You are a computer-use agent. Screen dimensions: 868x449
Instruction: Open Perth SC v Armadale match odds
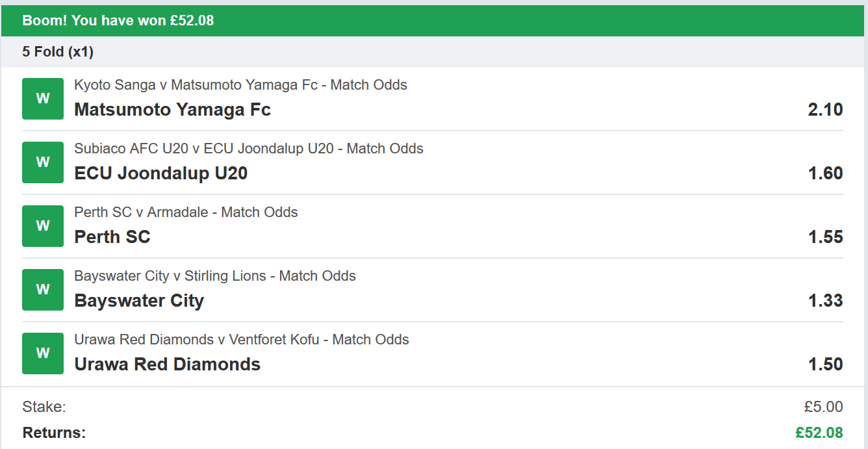[x=186, y=212]
